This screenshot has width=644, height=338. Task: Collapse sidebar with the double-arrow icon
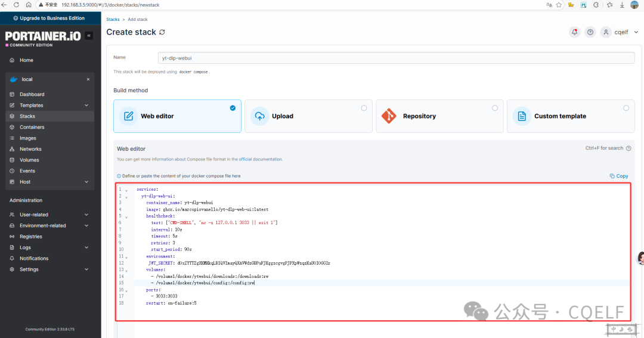(x=89, y=36)
